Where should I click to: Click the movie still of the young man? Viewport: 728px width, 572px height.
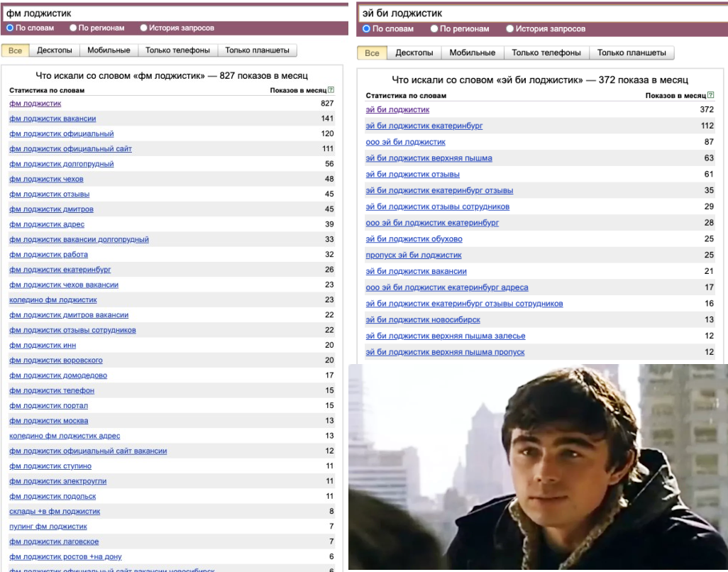pyautogui.click(x=538, y=468)
